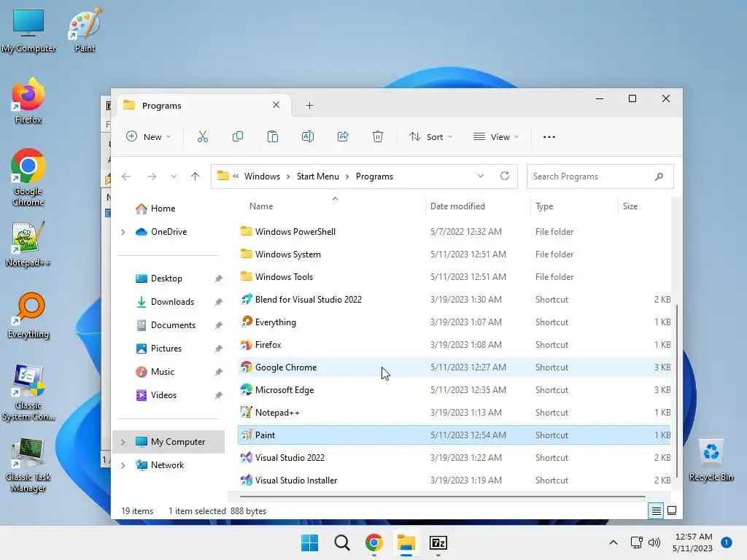Image resolution: width=747 pixels, height=560 pixels.
Task: Open taskbar Search magnifier
Action: tap(341, 542)
